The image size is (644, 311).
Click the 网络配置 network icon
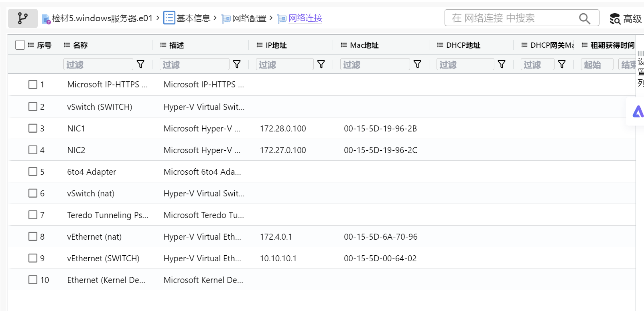pos(226,19)
